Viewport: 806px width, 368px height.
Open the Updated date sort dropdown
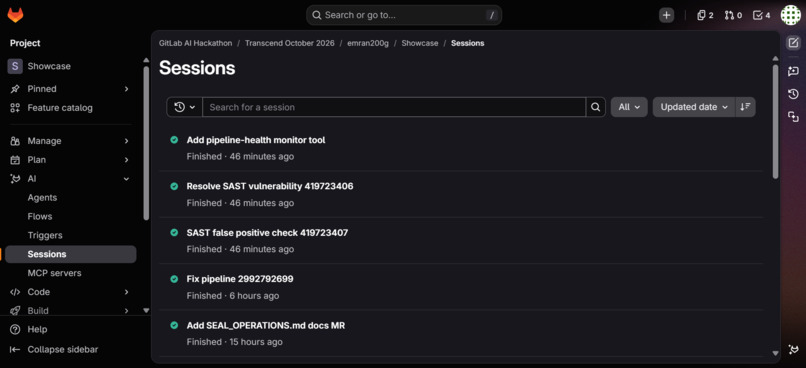[694, 107]
